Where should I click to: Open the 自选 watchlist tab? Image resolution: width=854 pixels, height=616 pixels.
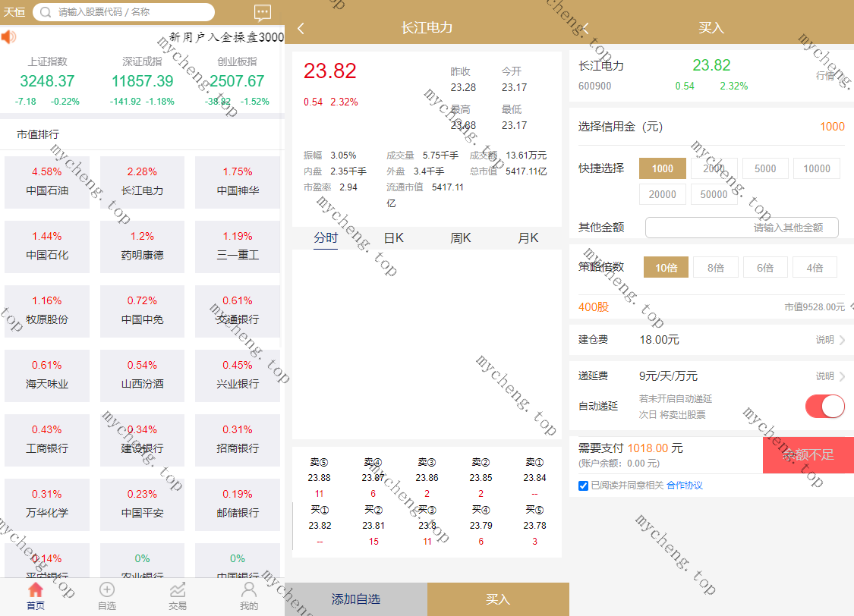pyautogui.click(x=107, y=596)
